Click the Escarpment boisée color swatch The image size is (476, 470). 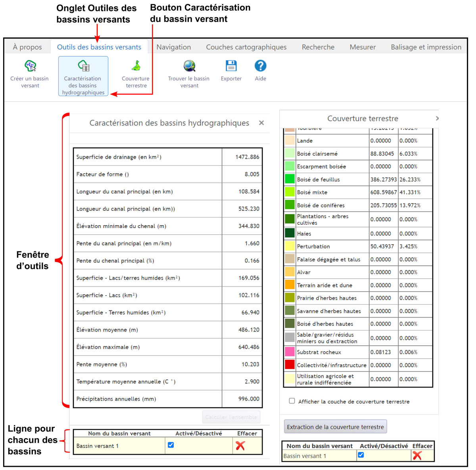pyautogui.click(x=290, y=166)
